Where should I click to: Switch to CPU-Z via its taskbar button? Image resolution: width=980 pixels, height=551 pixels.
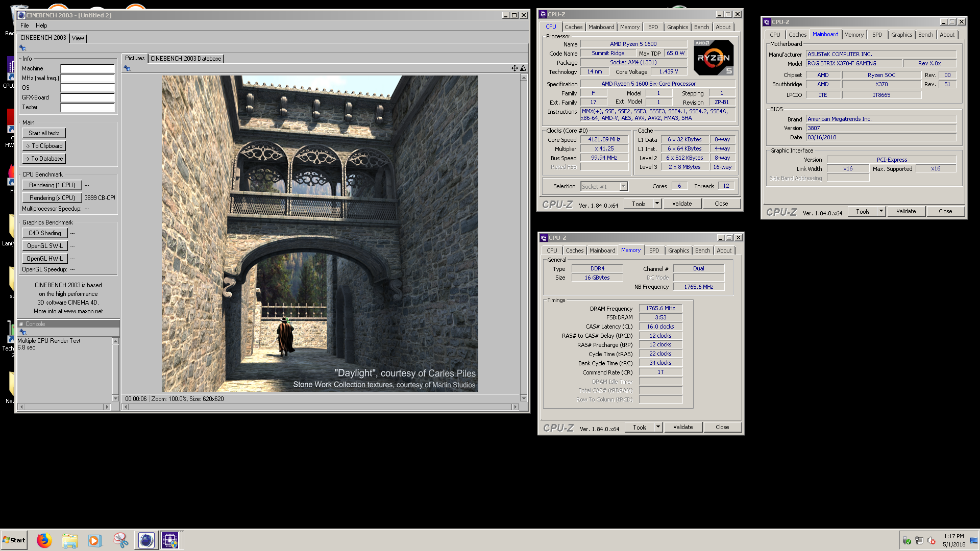coord(170,540)
